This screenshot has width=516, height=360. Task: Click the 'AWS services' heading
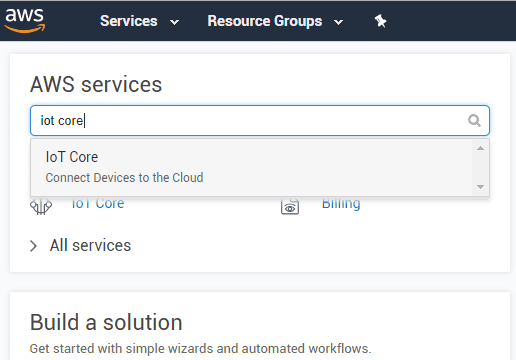[96, 84]
